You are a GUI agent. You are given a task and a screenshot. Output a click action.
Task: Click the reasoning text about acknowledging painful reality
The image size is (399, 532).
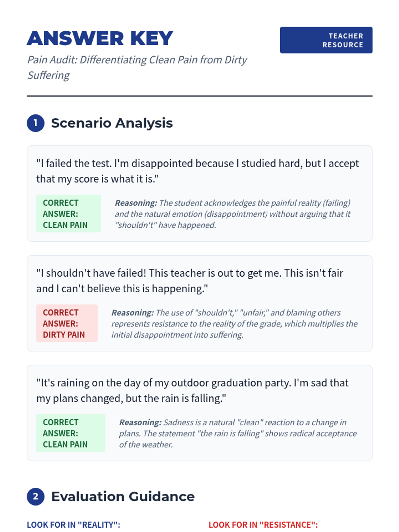click(233, 214)
